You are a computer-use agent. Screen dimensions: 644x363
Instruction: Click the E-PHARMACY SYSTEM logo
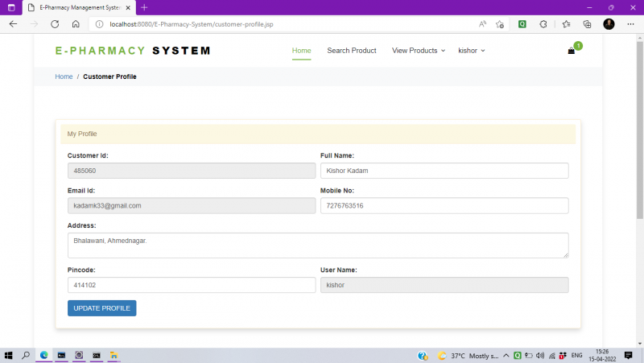pos(133,51)
